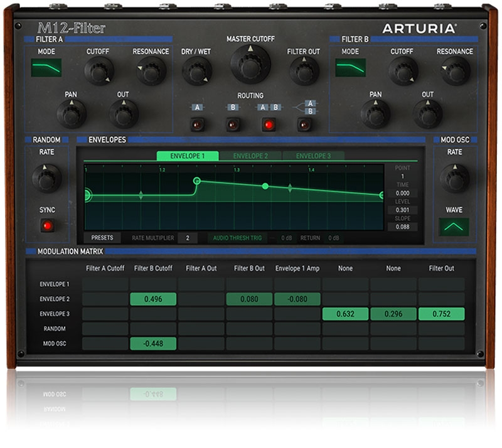Click the Filter B Cutoff knob

[403, 72]
